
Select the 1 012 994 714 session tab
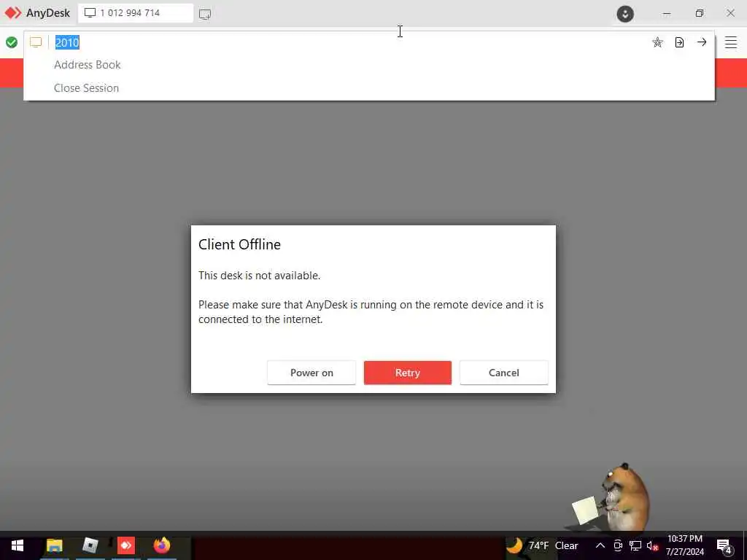[x=136, y=13]
